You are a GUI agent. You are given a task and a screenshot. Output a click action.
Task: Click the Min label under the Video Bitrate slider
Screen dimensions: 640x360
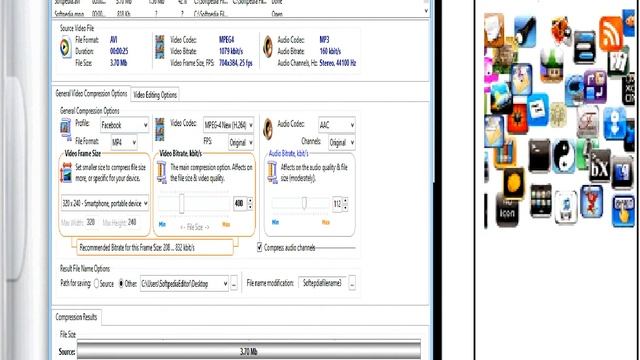(x=162, y=224)
